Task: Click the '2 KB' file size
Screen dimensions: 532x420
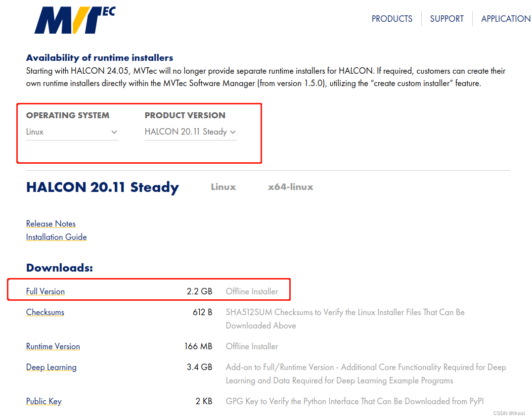Action: (204, 401)
